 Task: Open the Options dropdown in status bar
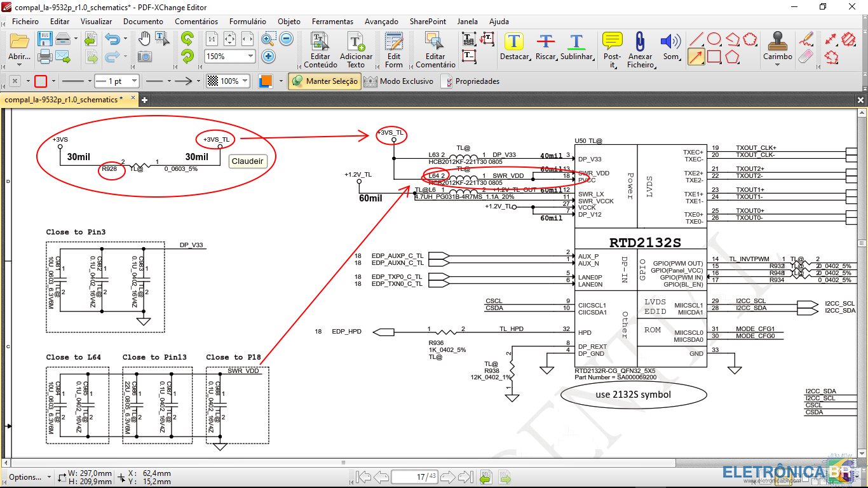point(29,477)
